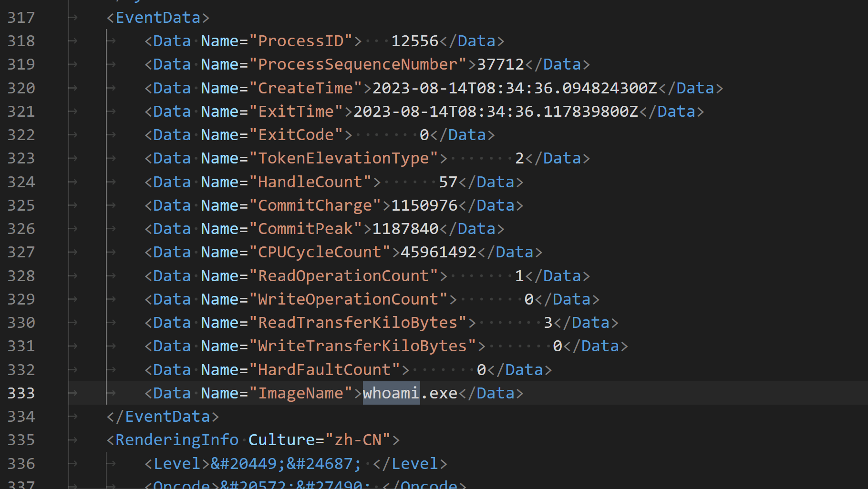868x489 pixels.
Task: Click the &#20449;&#24687; entity text
Action: (286, 464)
